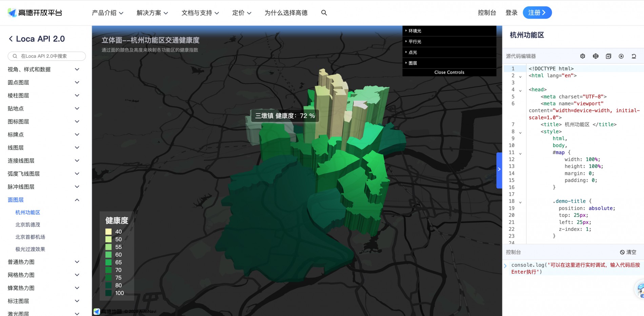
Task: Select 北京凯德茂 example in sidebar
Action: 28,225
